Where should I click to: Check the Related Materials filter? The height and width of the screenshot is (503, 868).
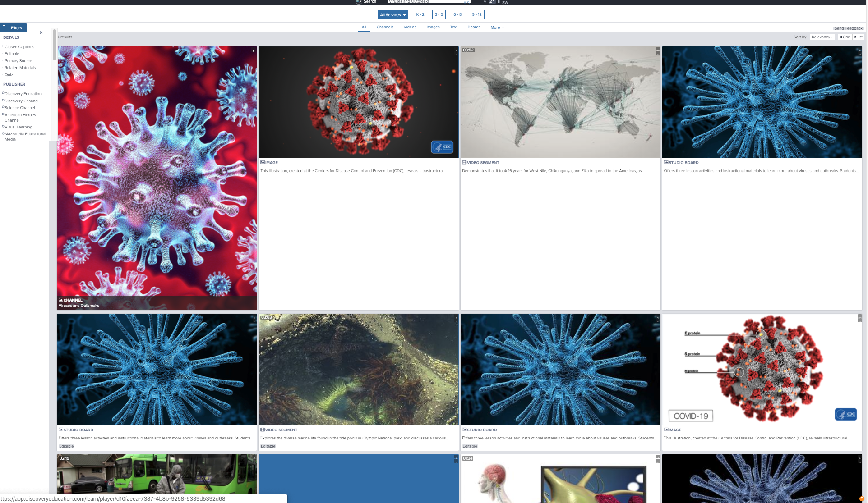click(20, 68)
